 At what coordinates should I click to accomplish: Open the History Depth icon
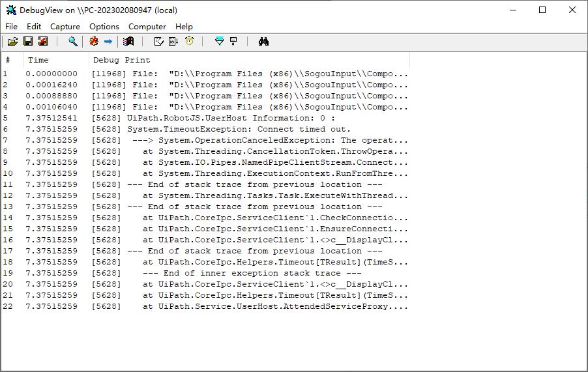point(233,42)
